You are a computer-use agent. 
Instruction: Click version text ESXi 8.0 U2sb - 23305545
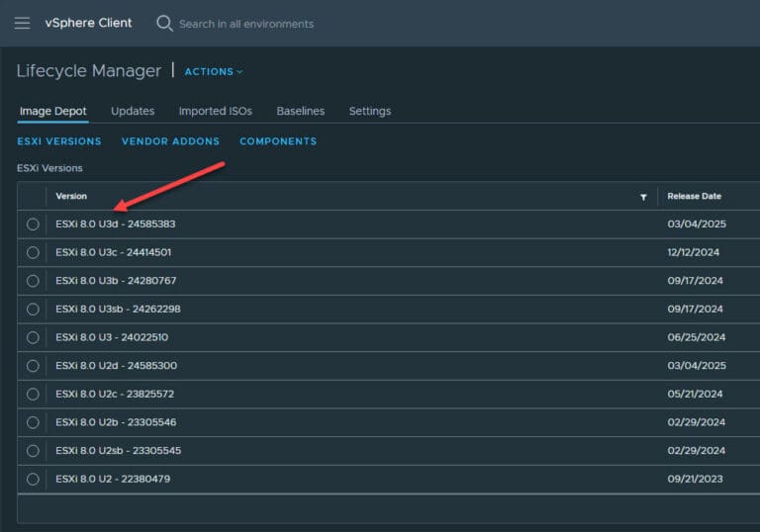(119, 451)
